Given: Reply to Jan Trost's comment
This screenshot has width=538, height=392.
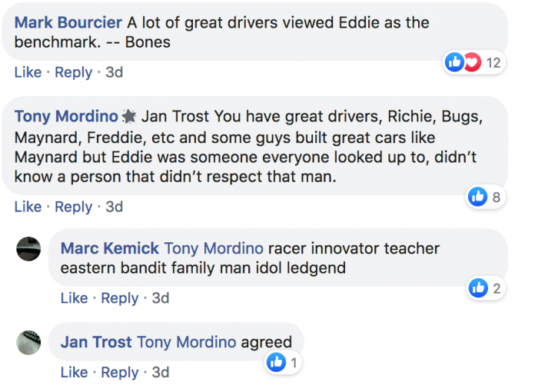Looking at the screenshot, I should [120, 373].
